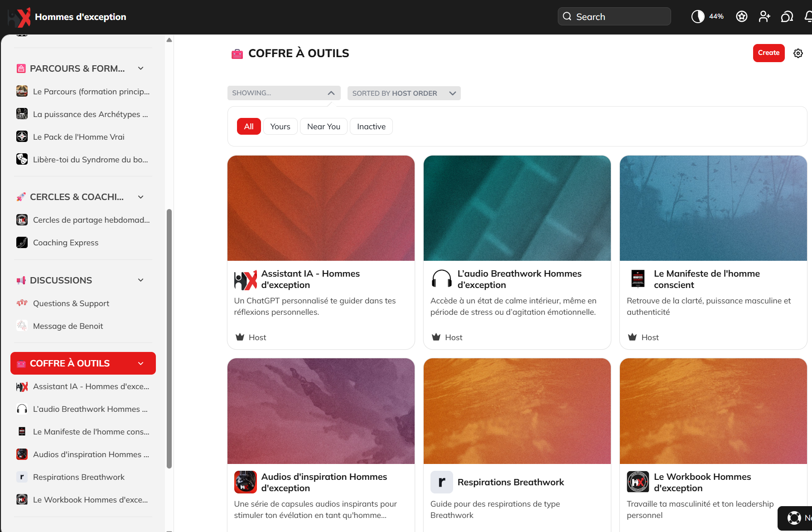
Task: Open the chat messages icon
Action: tap(787, 17)
